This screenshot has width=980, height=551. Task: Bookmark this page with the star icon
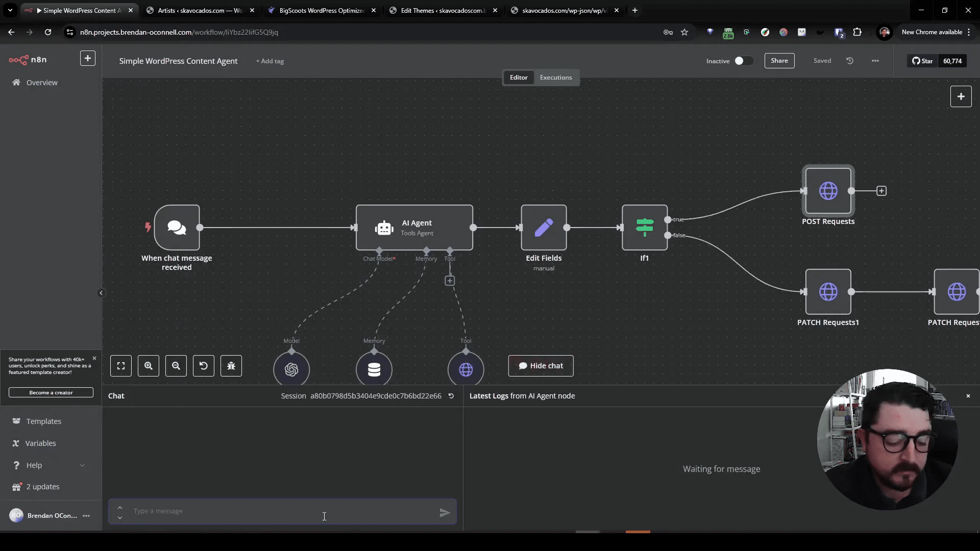(x=684, y=32)
